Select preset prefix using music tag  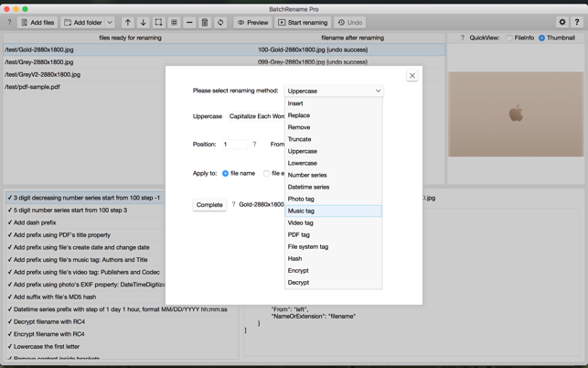tap(85, 260)
